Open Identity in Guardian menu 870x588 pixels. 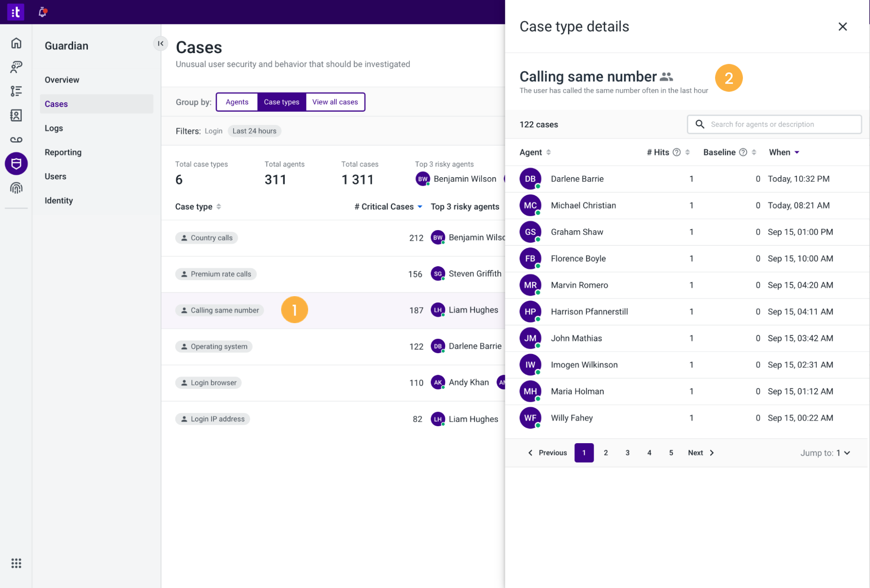(x=58, y=200)
